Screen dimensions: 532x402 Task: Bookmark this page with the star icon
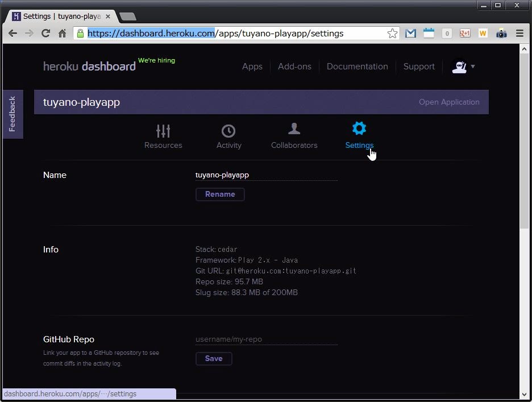tap(392, 34)
